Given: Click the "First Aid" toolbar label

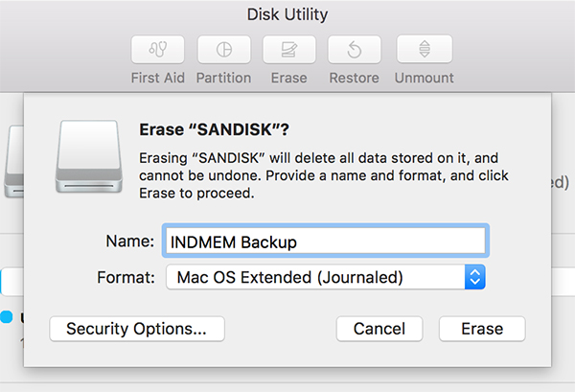Looking at the screenshot, I should coord(158,77).
